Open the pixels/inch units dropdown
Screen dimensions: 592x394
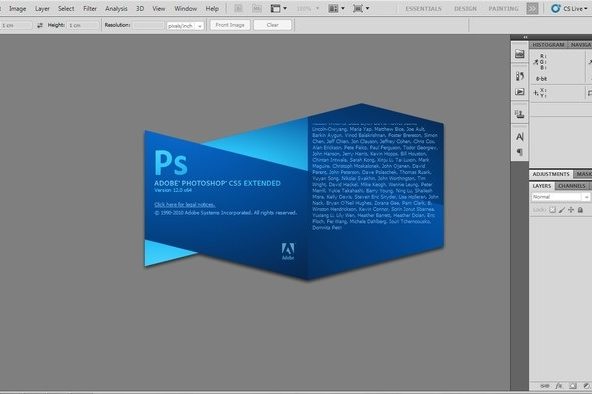[x=185, y=26]
